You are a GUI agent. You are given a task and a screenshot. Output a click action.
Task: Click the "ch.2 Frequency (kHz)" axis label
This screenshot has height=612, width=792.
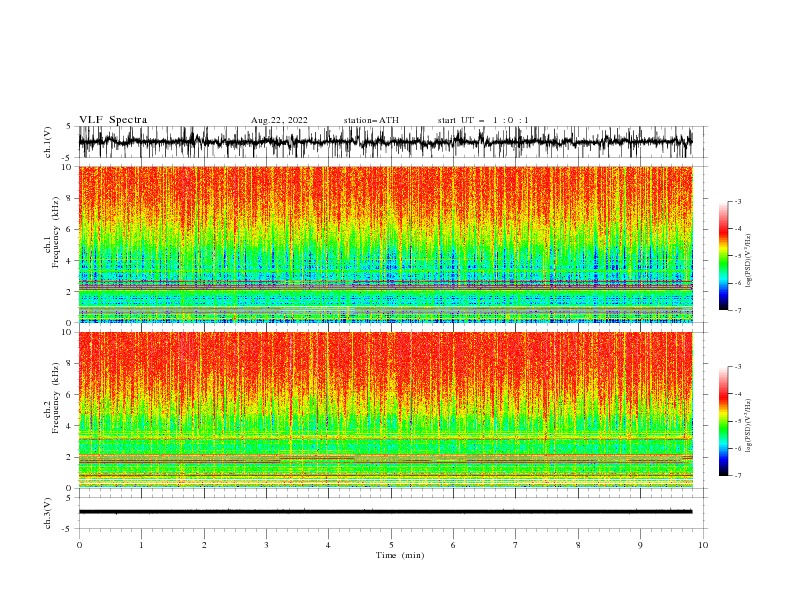(x=52, y=397)
